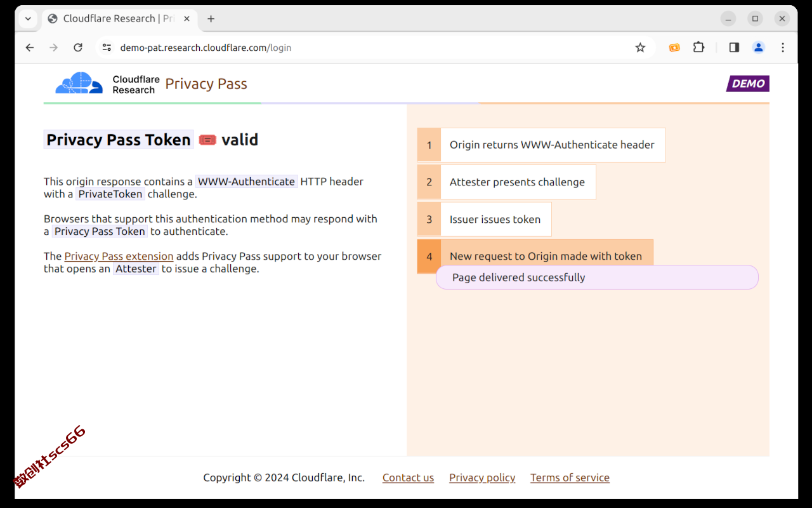Open the Contact us link

click(408, 478)
